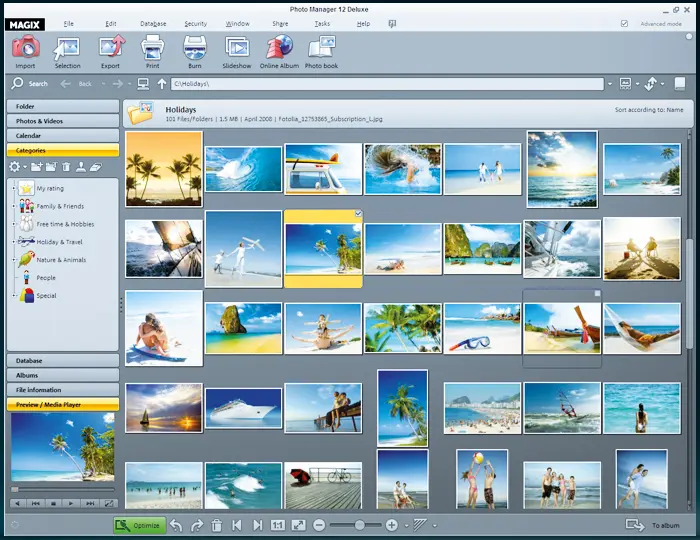
Task: Move the thumbnail zoom slider handle
Action: pyautogui.click(x=359, y=525)
